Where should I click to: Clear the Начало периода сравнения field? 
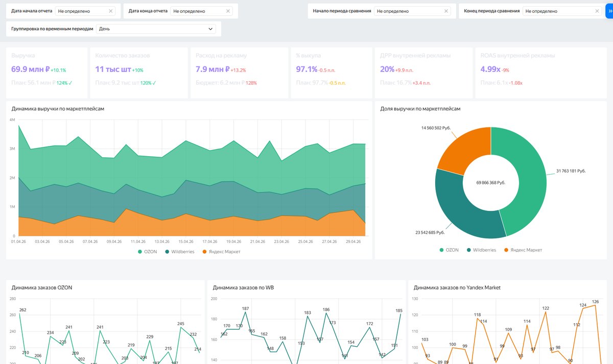[446, 11]
